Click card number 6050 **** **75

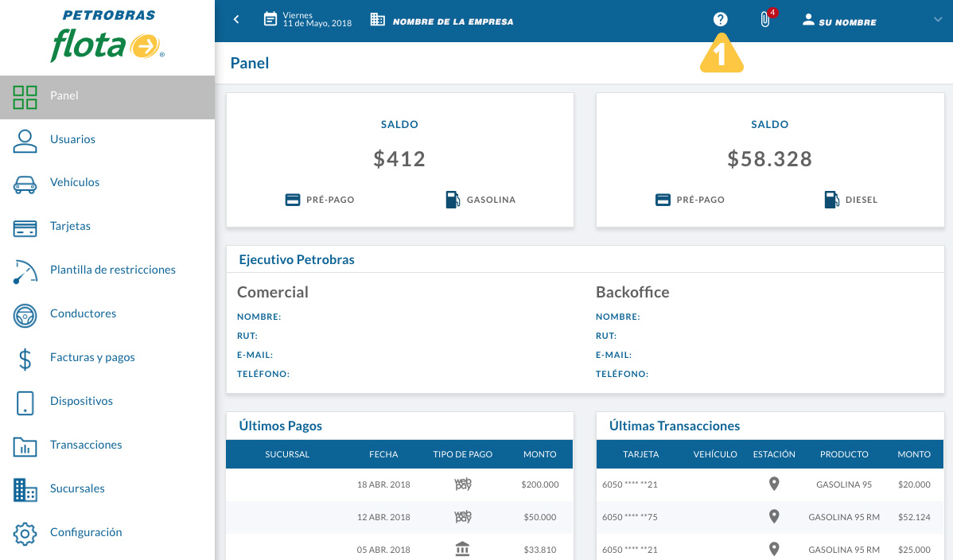click(x=630, y=517)
